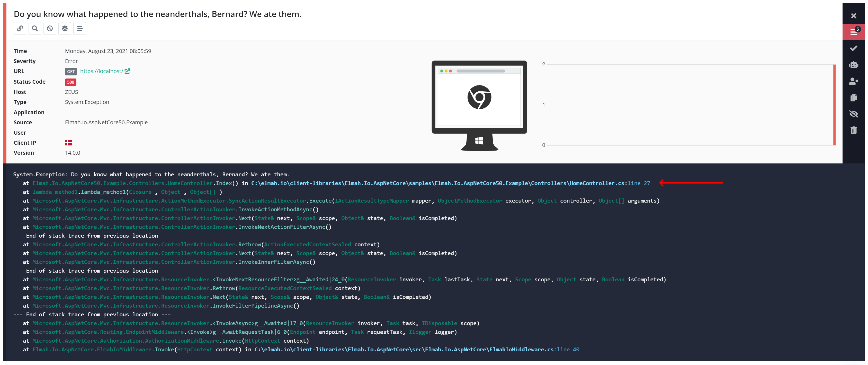Click the remove-user icon in the sidebar

click(854, 81)
